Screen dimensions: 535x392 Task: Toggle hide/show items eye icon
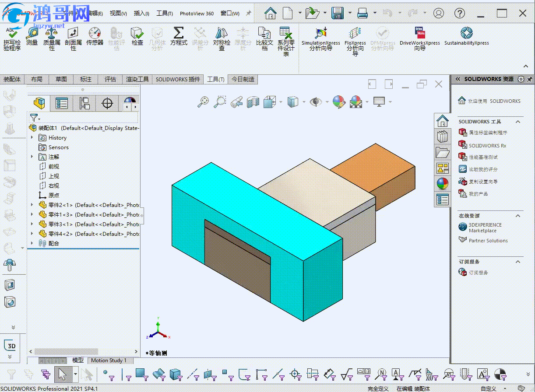coord(315,102)
